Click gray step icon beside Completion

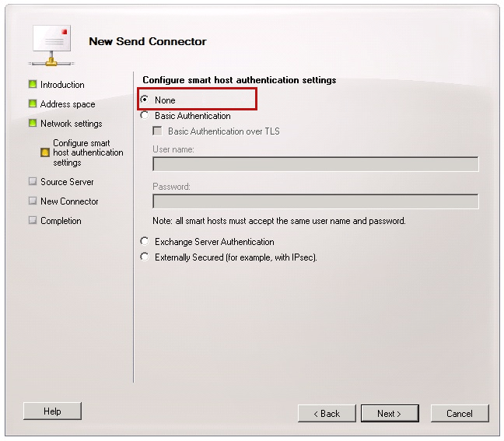pos(33,220)
